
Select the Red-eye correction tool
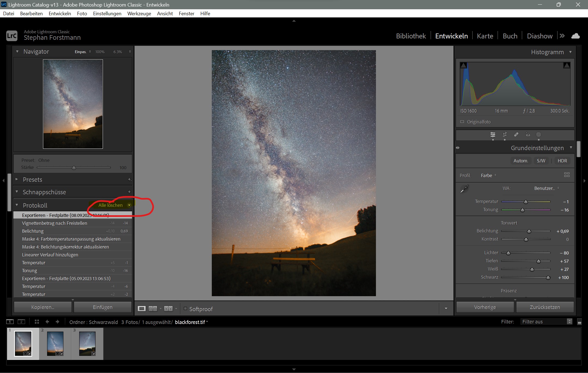(528, 135)
